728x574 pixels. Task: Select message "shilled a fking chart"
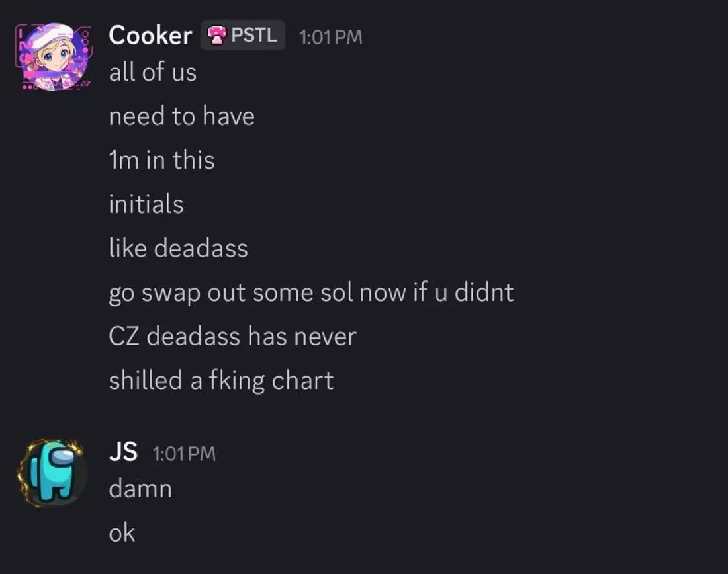click(221, 380)
